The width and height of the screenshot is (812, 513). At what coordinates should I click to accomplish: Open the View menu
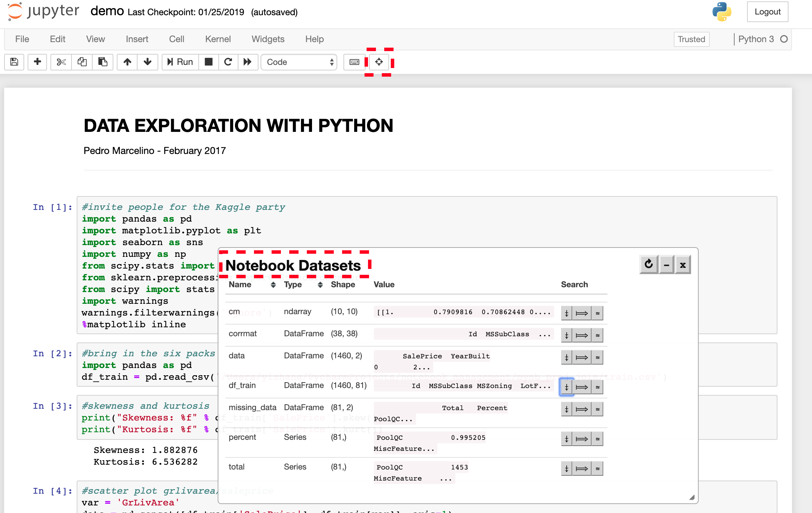click(x=95, y=39)
